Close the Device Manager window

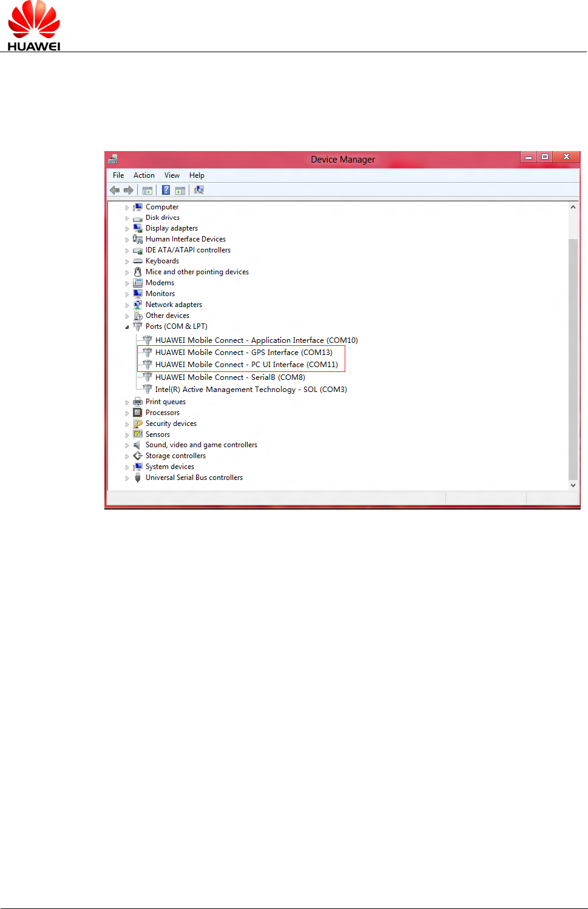pyautogui.click(x=566, y=157)
